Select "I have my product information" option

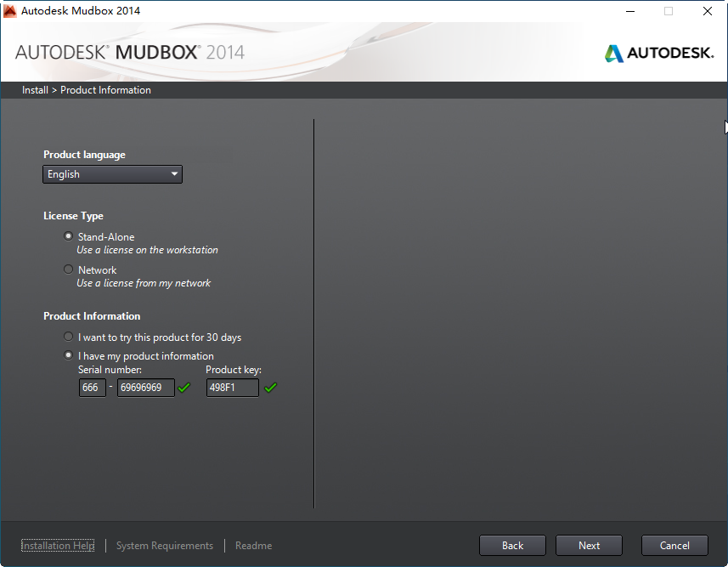click(68, 355)
